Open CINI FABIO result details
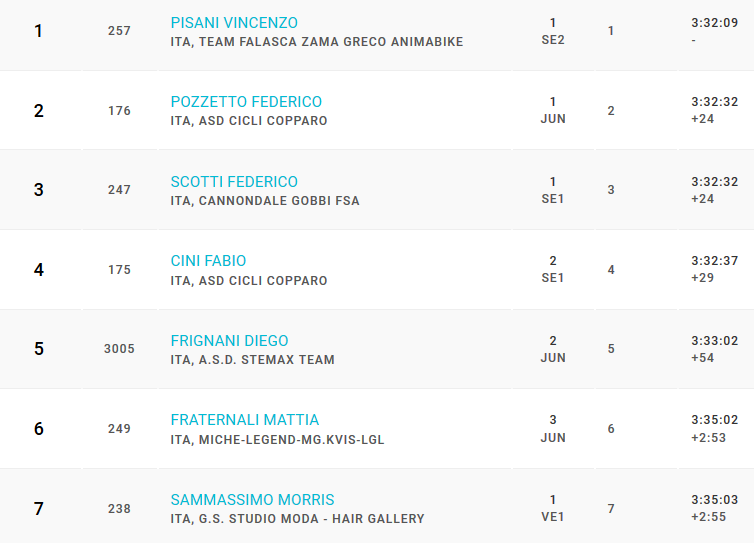Viewport: 754px width, 543px height. [x=208, y=261]
